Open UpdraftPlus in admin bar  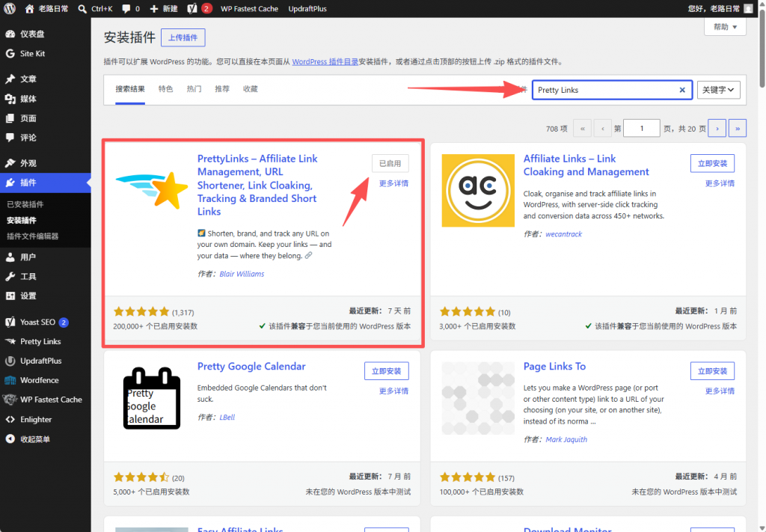(307, 8)
